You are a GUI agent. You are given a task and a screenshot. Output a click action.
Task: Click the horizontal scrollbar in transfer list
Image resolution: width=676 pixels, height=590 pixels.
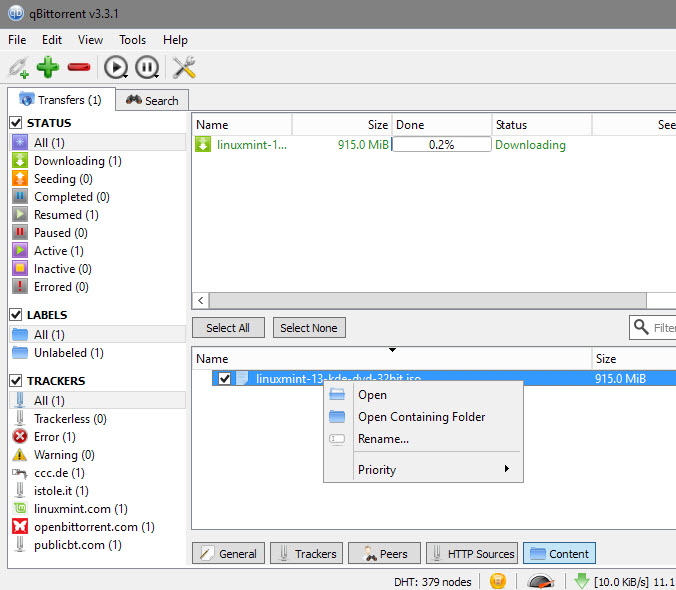point(428,300)
